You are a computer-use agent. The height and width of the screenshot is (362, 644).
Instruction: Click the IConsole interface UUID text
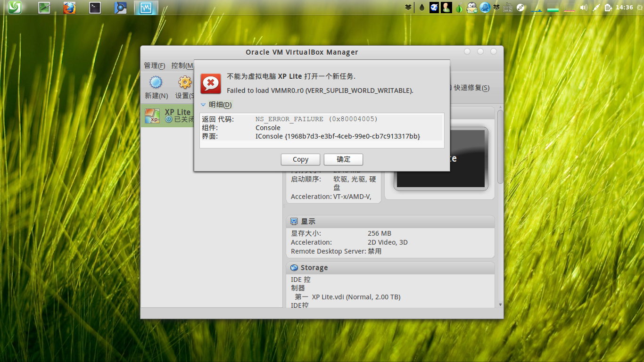338,136
